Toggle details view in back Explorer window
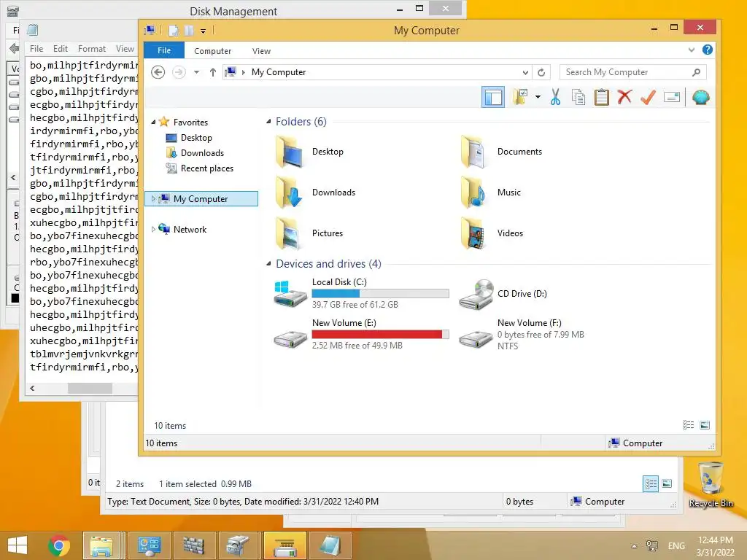The image size is (747, 560). coord(651,484)
